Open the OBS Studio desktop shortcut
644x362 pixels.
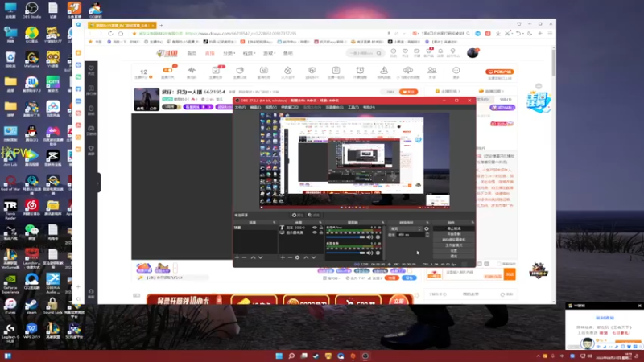[x=31, y=10]
